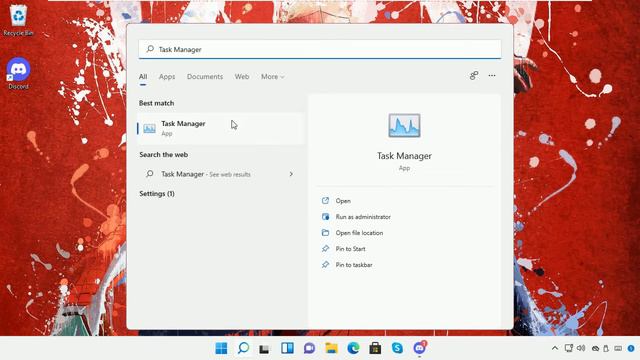
Task: Open Microsoft Store on taskbar
Action: pos(375,348)
